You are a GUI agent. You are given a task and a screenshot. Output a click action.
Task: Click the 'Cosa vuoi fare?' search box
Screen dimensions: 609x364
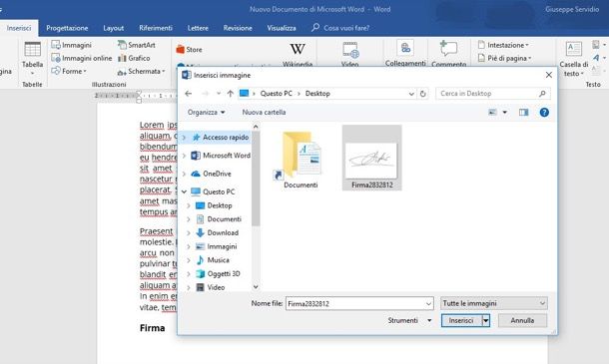click(x=340, y=28)
